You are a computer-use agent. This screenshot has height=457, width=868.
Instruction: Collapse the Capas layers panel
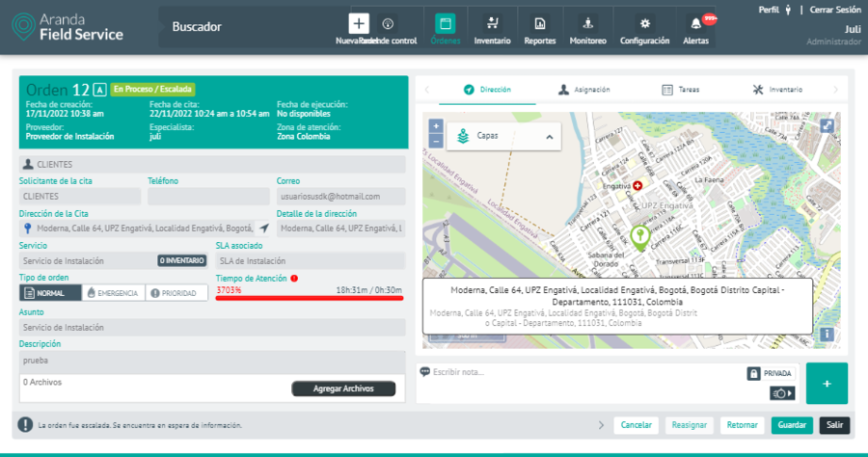pos(549,137)
